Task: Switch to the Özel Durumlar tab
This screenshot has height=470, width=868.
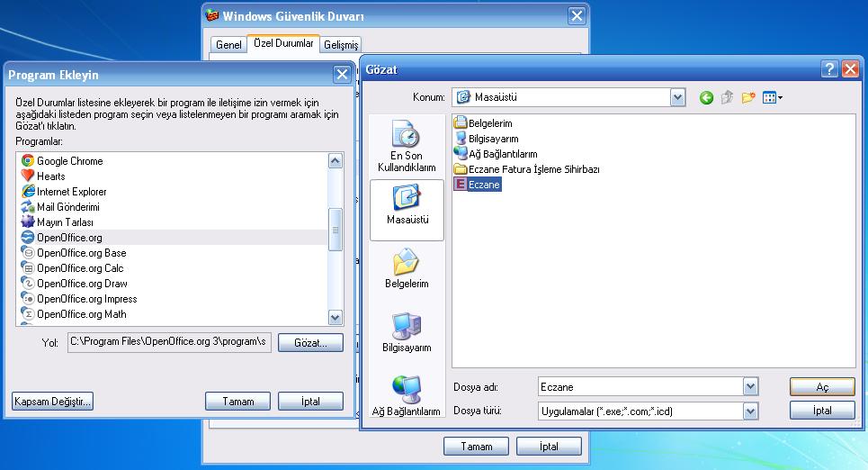Action: [x=283, y=43]
